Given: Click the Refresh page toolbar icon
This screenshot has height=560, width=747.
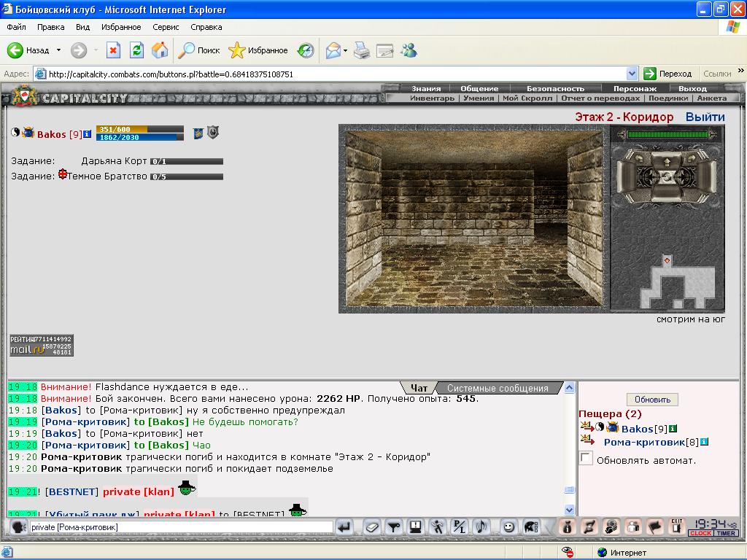Looking at the screenshot, I should (x=136, y=50).
